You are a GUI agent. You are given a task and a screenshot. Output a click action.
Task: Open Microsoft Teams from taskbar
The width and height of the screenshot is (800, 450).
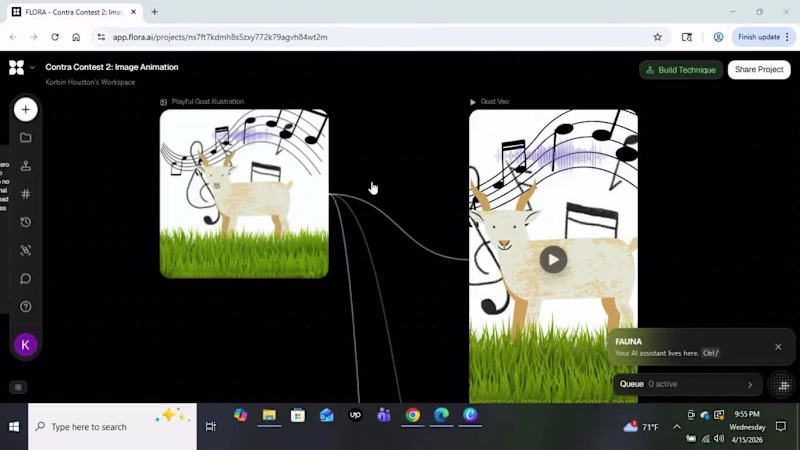coord(384,415)
